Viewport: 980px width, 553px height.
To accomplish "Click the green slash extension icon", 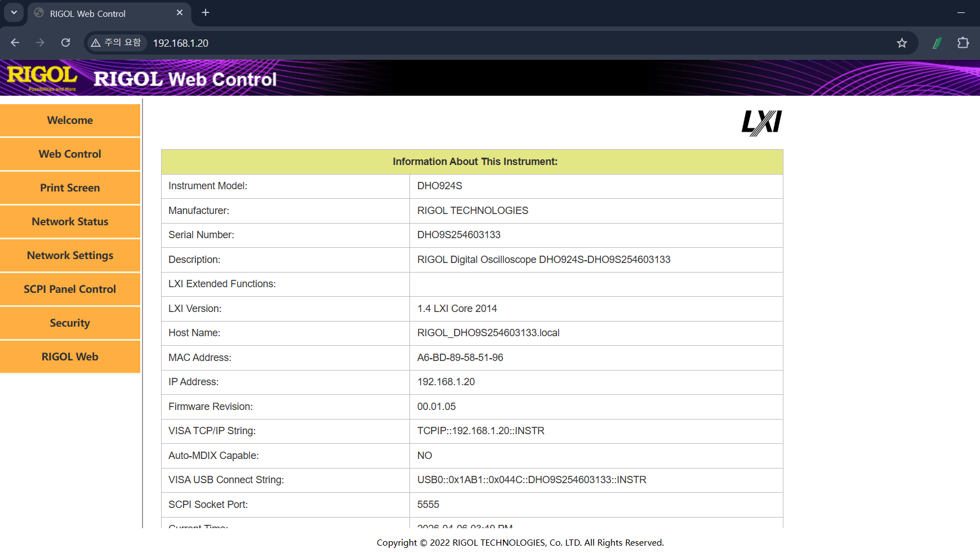I will (937, 43).
